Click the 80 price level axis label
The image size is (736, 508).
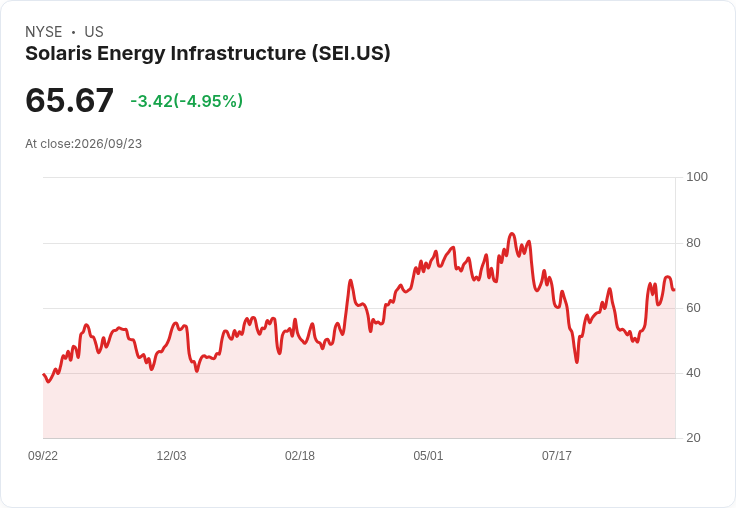click(x=693, y=243)
